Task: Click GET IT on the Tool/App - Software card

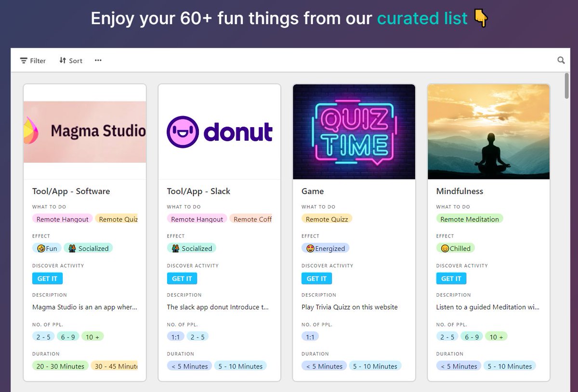Action: pyautogui.click(x=48, y=278)
